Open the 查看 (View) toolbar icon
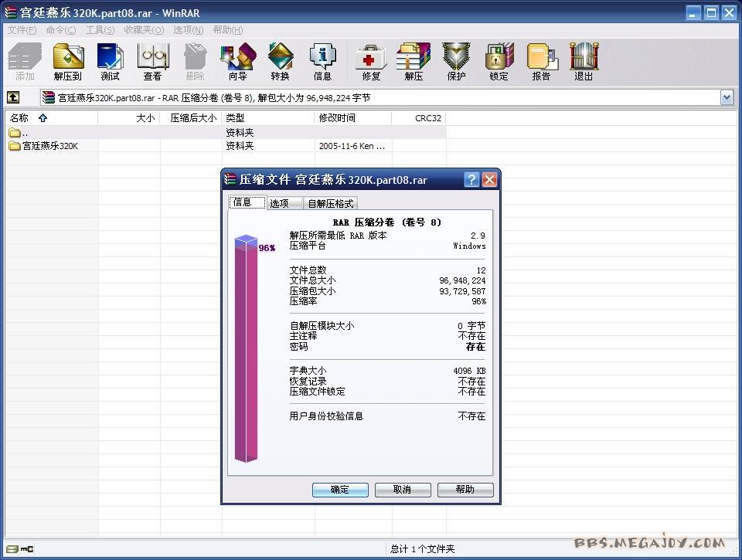This screenshot has width=742, height=560. (x=152, y=62)
